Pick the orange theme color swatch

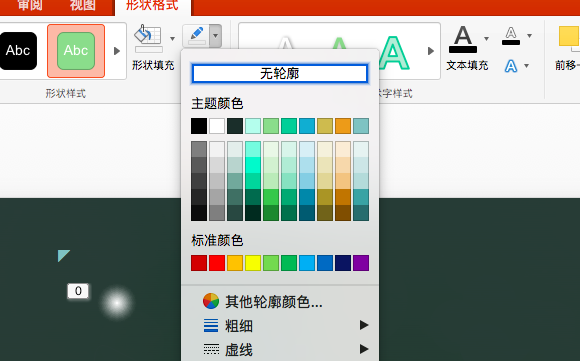pyautogui.click(x=343, y=126)
